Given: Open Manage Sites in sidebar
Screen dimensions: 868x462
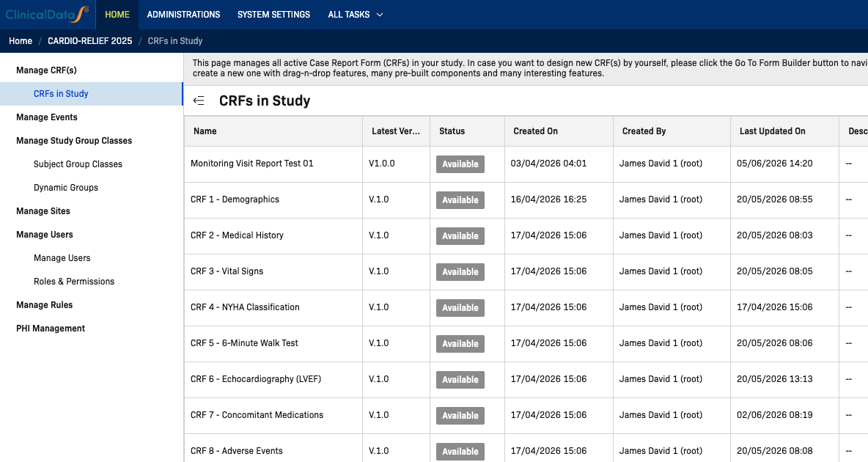Looking at the screenshot, I should [43, 211].
